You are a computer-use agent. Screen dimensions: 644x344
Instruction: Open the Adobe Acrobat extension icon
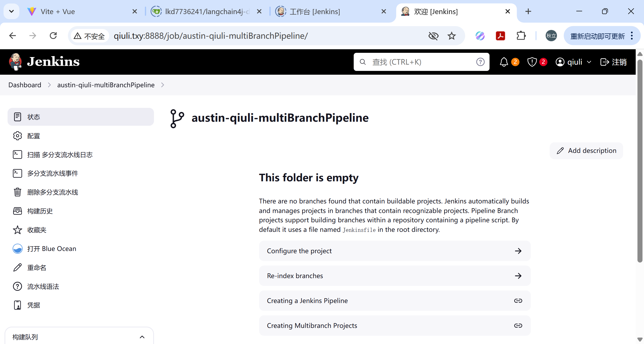(x=500, y=36)
